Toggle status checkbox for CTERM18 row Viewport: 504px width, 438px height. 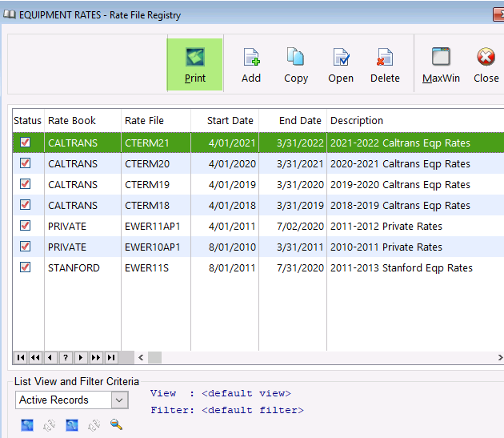(x=25, y=204)
